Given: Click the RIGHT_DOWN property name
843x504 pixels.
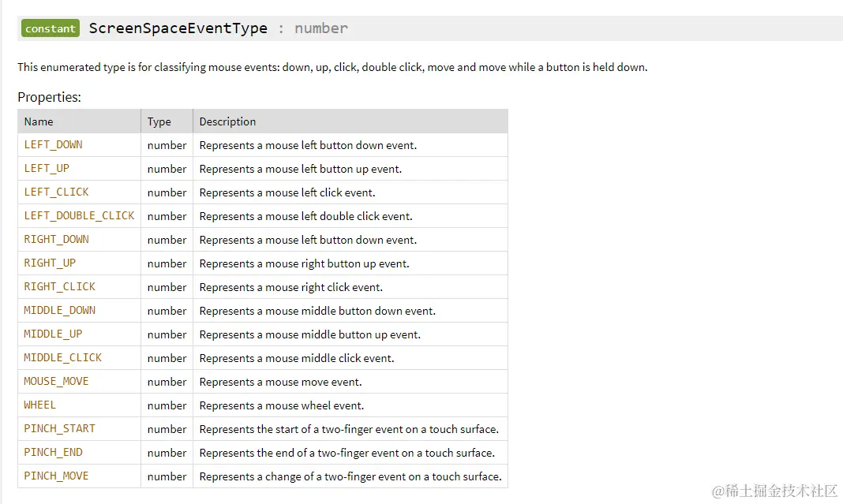Looking at the screenshot, I should (56, 240).
